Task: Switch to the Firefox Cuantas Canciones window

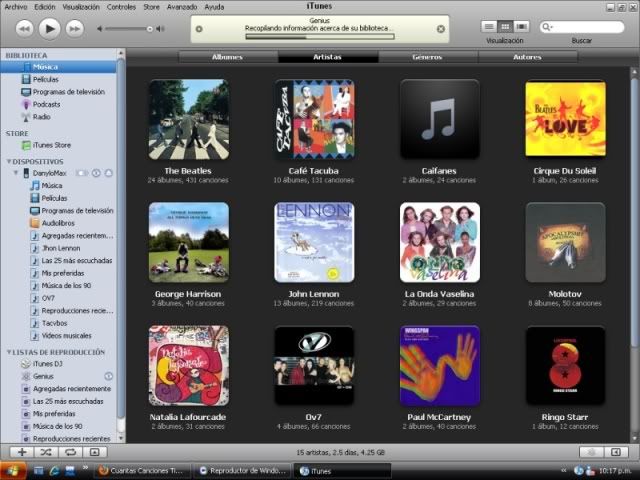Action: pyautogui.click(x=143, y=471)
